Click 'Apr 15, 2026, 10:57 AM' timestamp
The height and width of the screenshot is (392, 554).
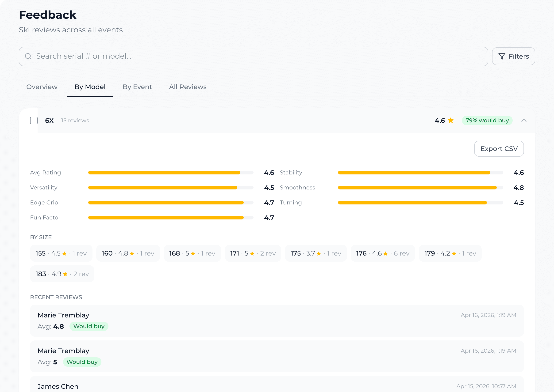click(x=486, y=386)
